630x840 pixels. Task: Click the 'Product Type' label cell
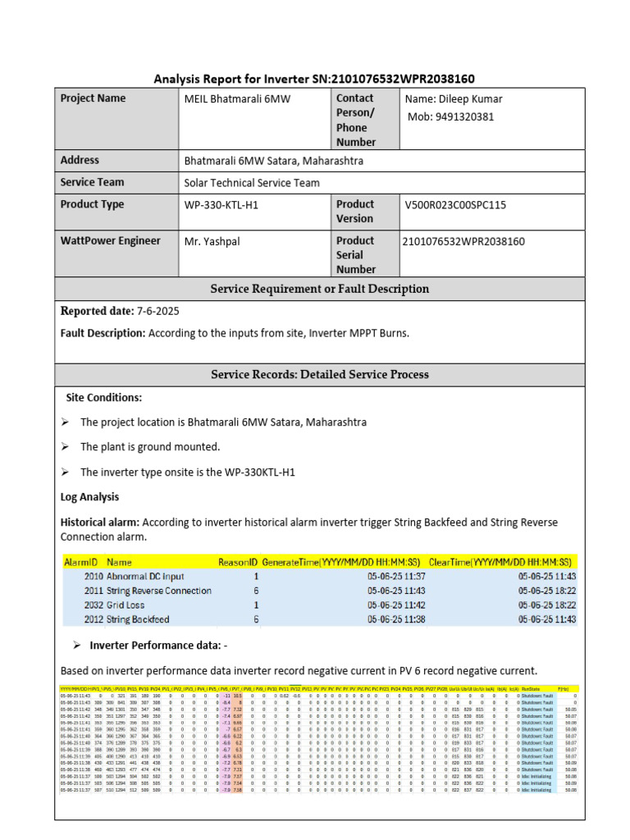click(x=116, y=212)
